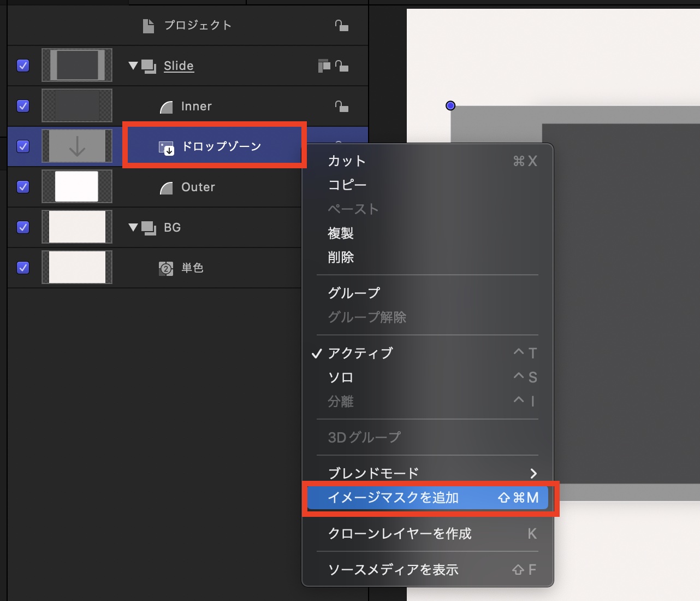Click the lock icon on Project row
The image size is (700, 601).
(341, 26)
